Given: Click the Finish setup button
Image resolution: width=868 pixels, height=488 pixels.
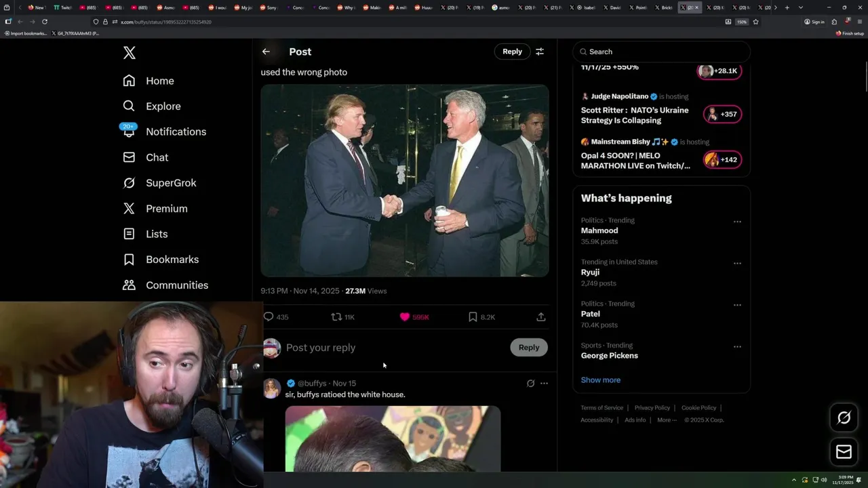Looking at the screenshot, I should pyautogui.click(x=850, y=33).
